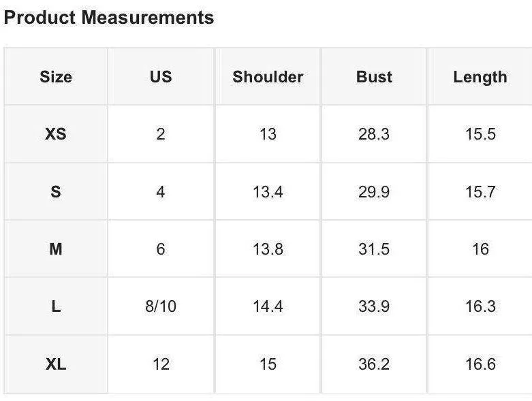Select the 16.6 length cell
532x401 pixels.
coord(480,365)
